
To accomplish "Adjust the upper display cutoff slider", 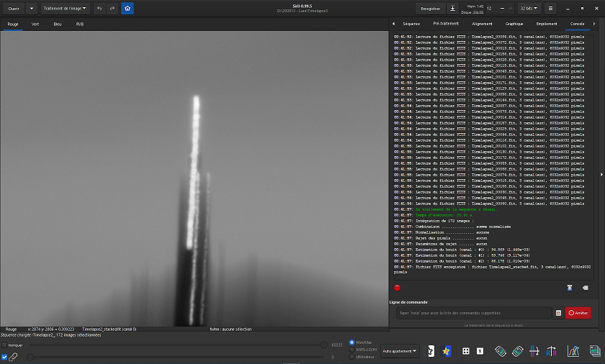I will pos(323,345).
